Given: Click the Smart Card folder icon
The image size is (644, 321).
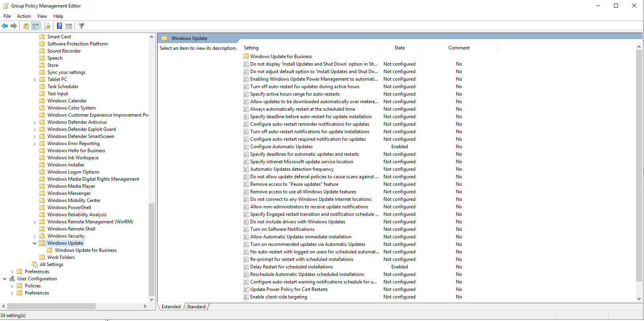Looking at the screenshot, I should 42,37.
